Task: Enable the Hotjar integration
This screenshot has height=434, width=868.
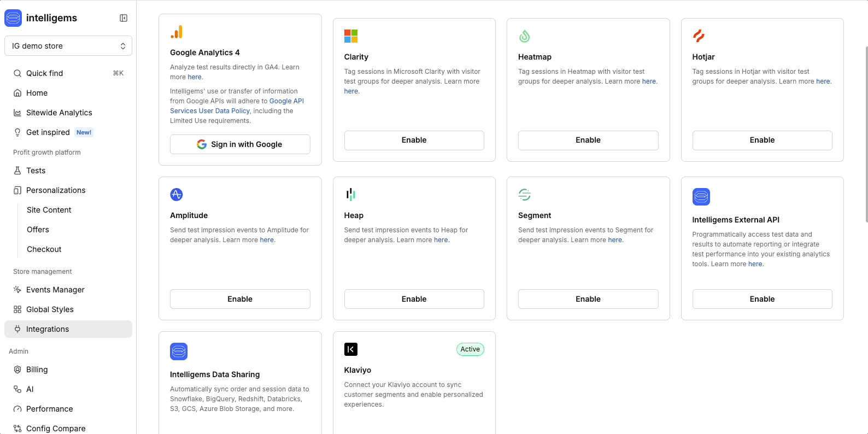Action: coord(762,140)
